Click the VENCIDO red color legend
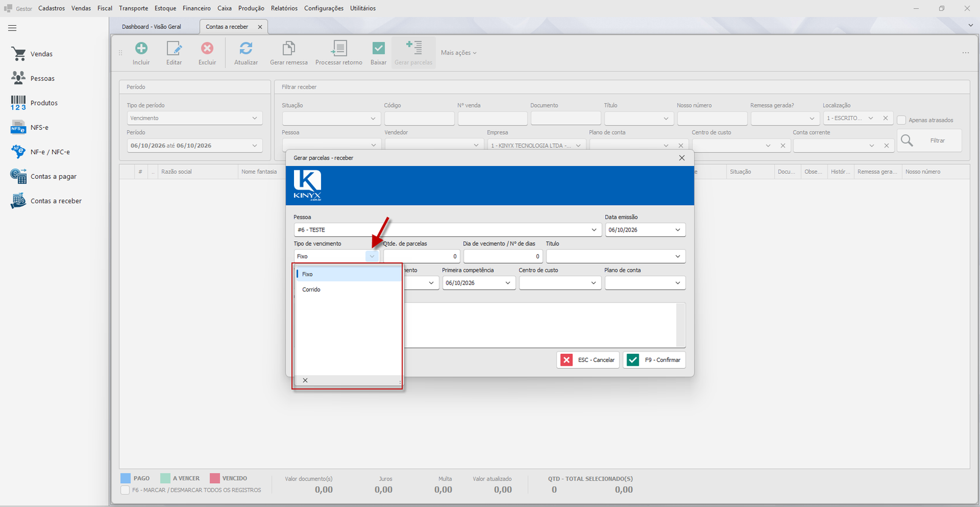Viewport: 980px width, 507px height. point(215,478)
